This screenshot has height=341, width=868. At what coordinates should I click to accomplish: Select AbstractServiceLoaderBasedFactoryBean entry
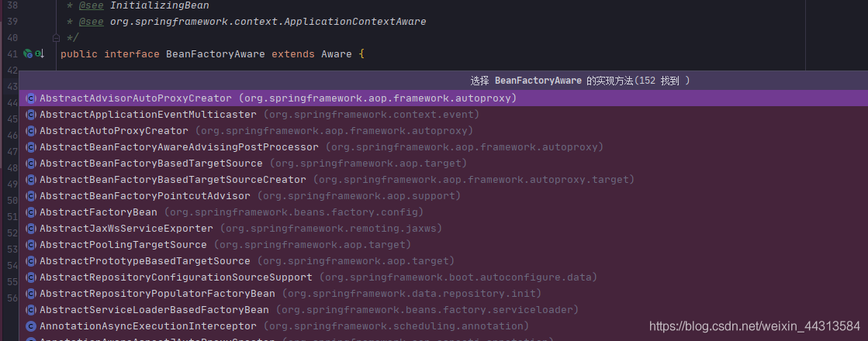pos(154,310)
